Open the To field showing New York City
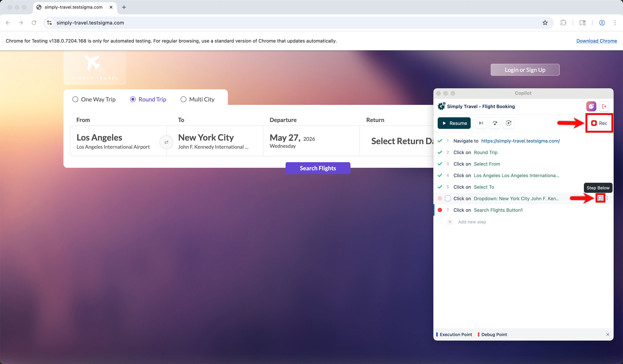The image size is (623, 364). coord(215,141)
